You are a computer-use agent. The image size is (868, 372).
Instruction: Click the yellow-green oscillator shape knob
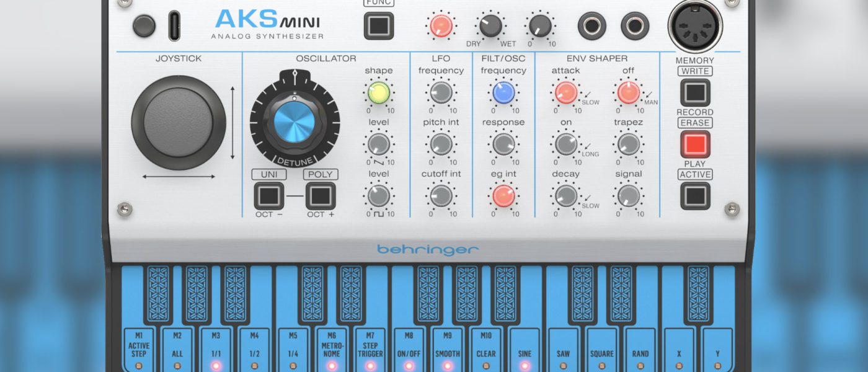point(379,93)
